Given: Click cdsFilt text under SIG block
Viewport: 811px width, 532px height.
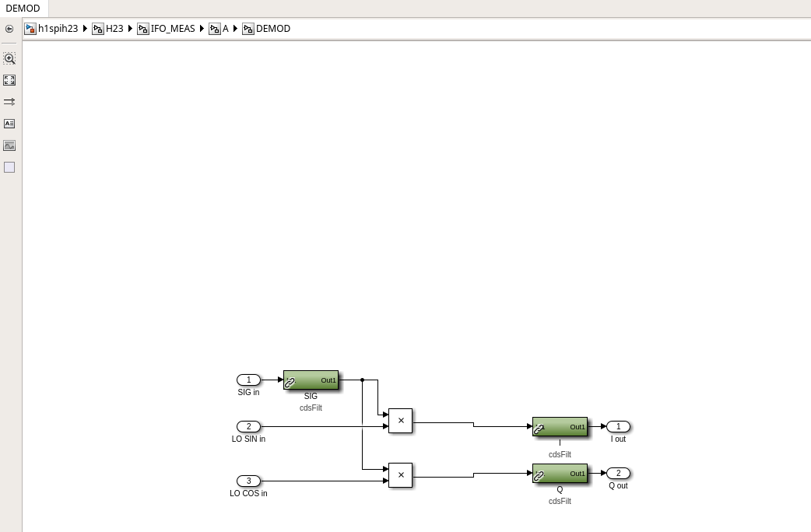Looking at the screenshot, I should click(x=311, y=408).
